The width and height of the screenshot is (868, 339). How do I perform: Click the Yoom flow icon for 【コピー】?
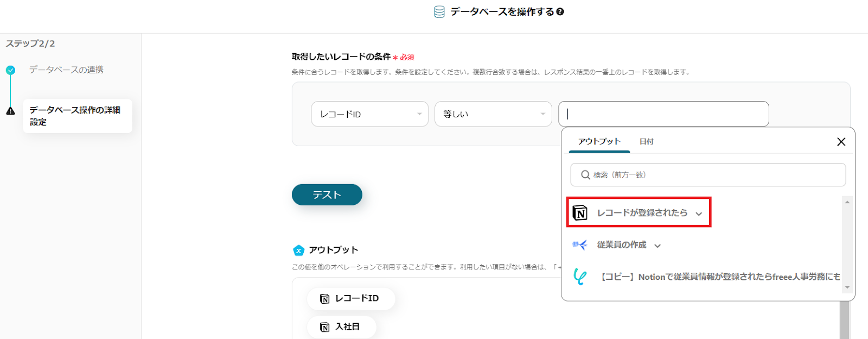pos(580,277)
